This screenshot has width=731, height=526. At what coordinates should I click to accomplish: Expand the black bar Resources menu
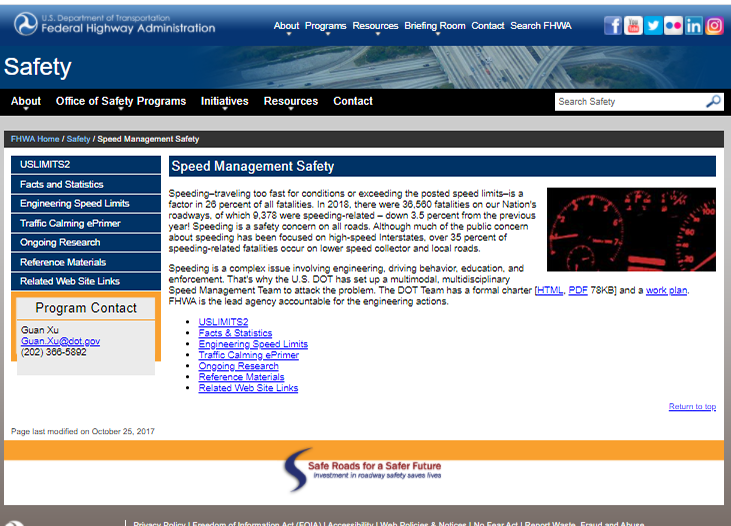tap(290, 102)
